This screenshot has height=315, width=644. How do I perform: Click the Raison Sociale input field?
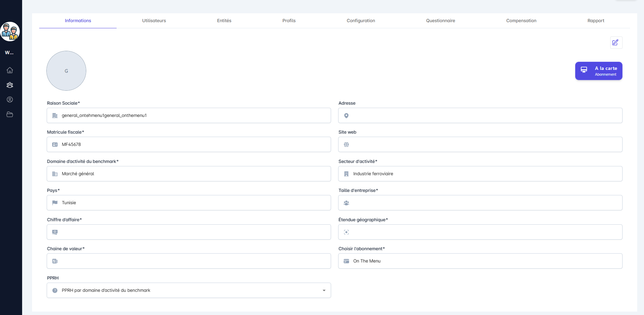(x=189, y=116)
